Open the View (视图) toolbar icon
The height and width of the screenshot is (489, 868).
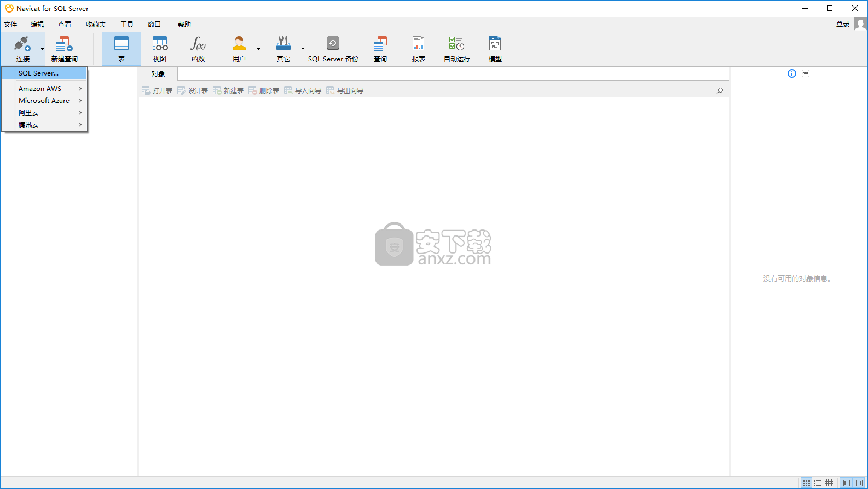(160, 49)
